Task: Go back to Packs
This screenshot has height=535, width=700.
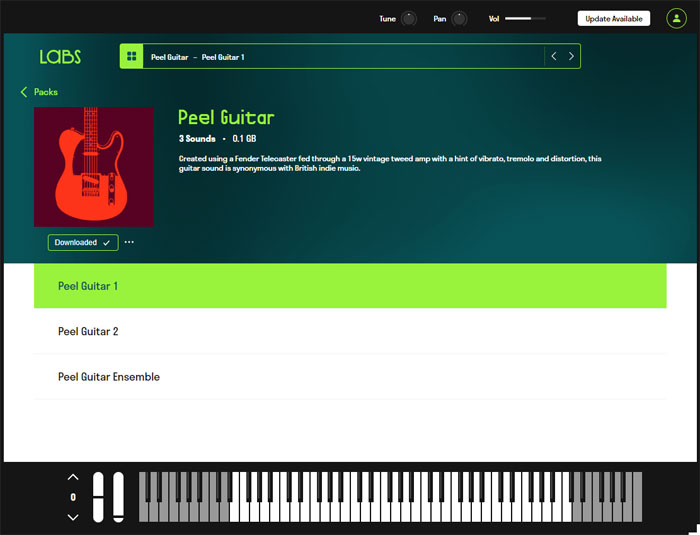Action: 39,92
